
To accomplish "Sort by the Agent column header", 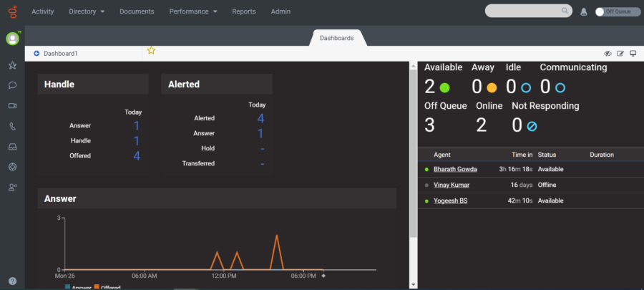I will (x=442, y=155).
